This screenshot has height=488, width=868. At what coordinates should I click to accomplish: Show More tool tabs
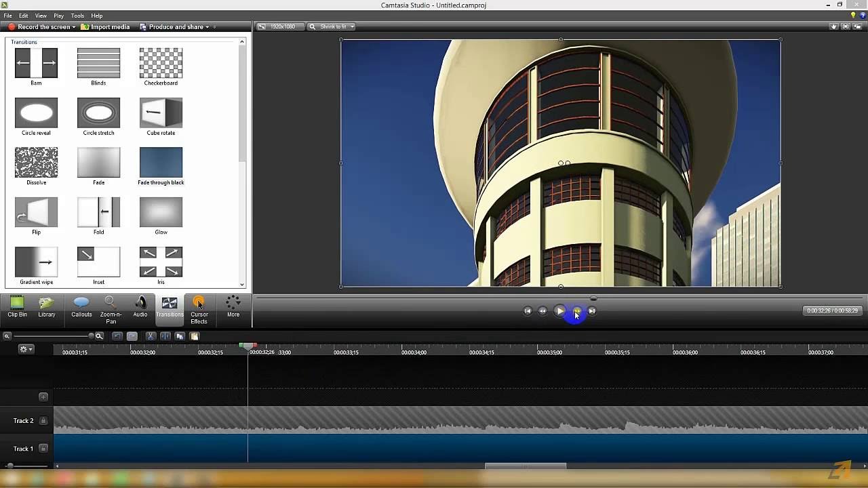click(233, 307)
